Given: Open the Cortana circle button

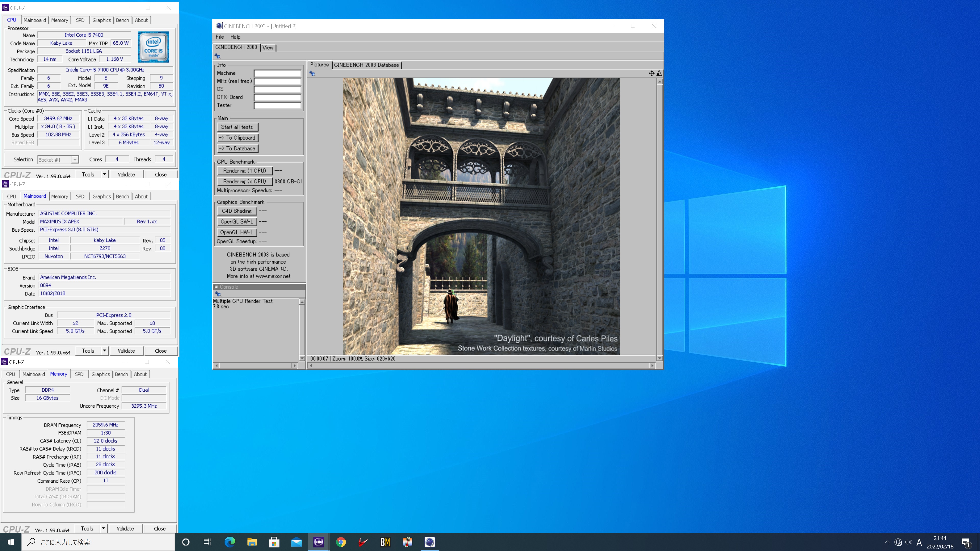Looking at the screenshot, I should 186,542.
